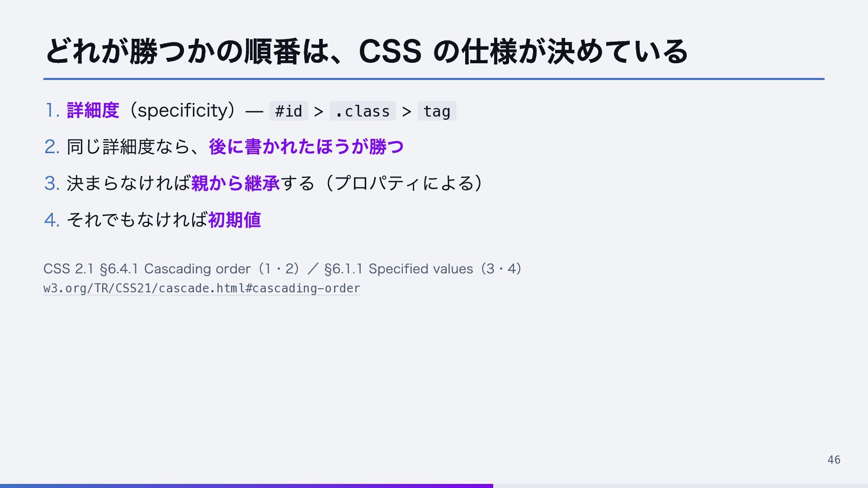Click slide page number 46
Screen dimensions: 868x488
[834, 460]
